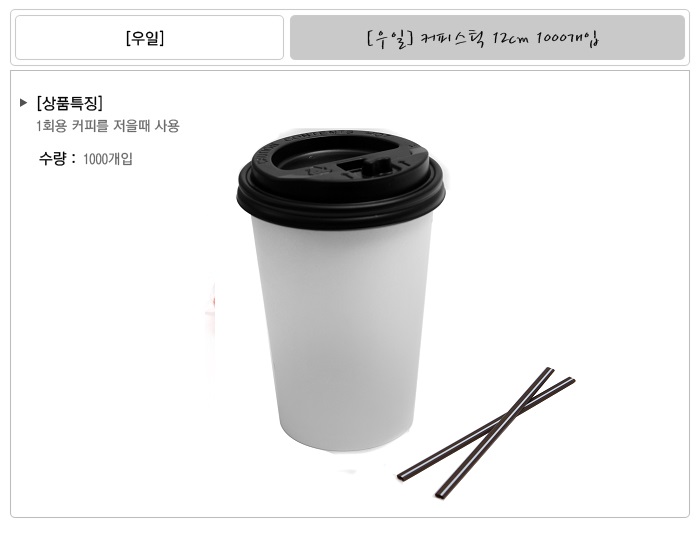This screenshot has height=553, width=700.
Task: Click the 수량 label
Action: (52, 158)
